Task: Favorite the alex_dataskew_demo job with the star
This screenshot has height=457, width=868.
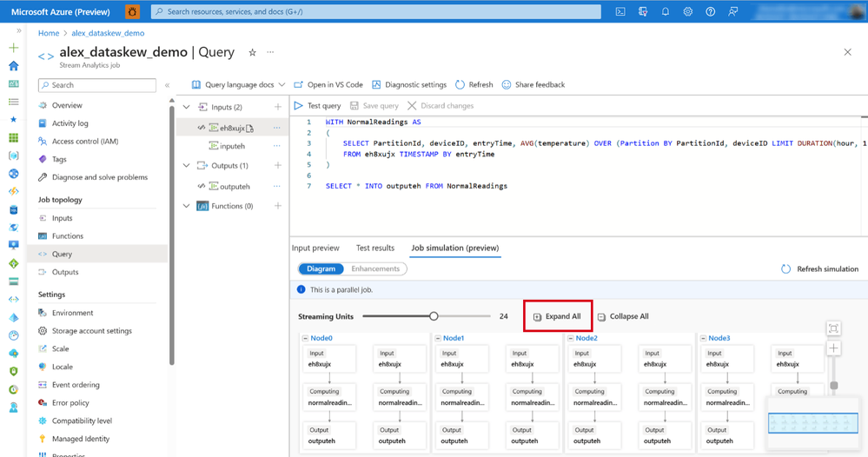Action: [253, 52]
